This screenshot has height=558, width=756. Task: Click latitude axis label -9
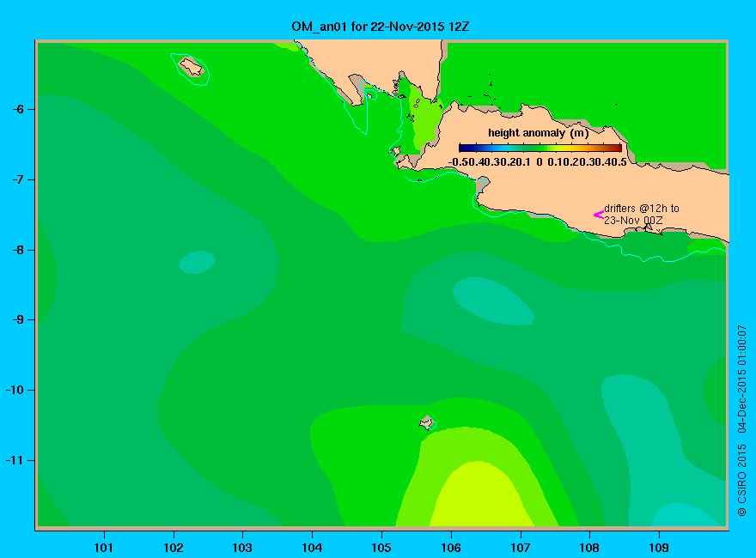18,320
